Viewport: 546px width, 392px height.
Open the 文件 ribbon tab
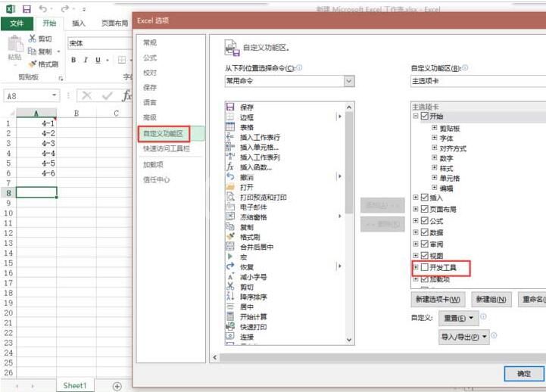[x=17, y=23]
